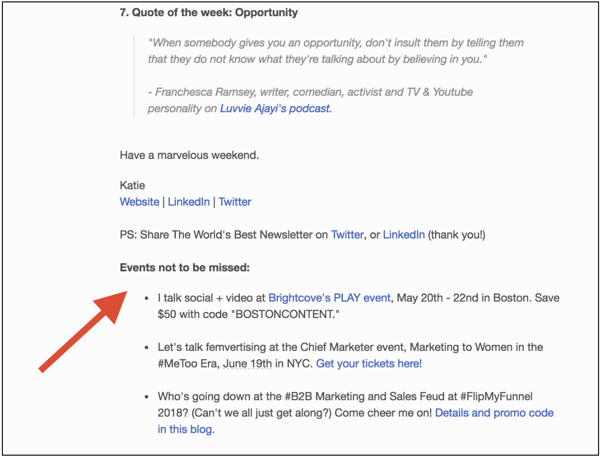The width and height of the screenshot is (600, 458).
Task: Click the red arrow annotation
Action: (83, 331)
